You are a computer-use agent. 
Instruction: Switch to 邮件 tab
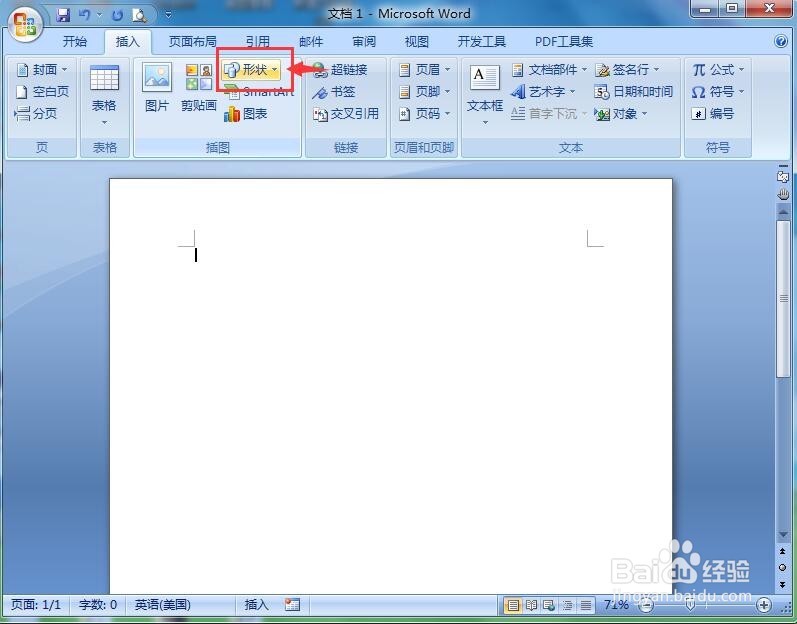click(311, 42)
